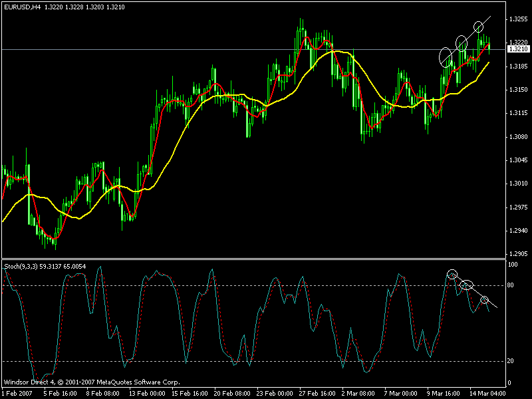Select the lowest ellipse on the price chart
The width and height of the screenshot is (532, 399).
tap(445, 56)
